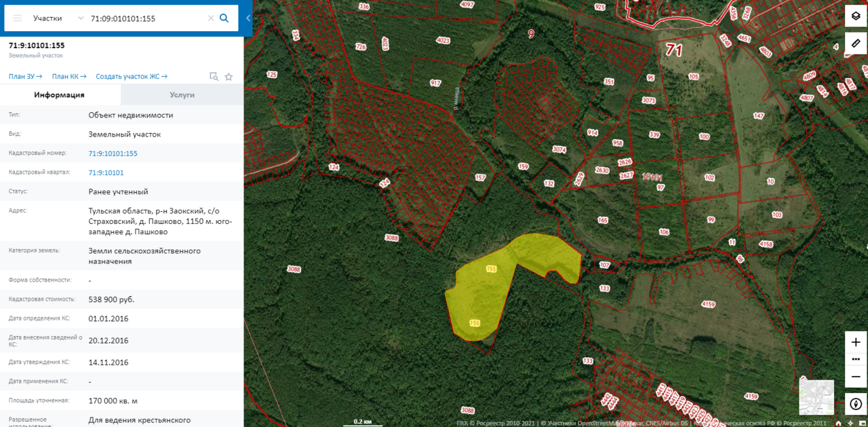Screen dimensions: 868x427
Task: Select parcel labeled 147 on map
Action: pyautogui.click(x=758, y=115)
